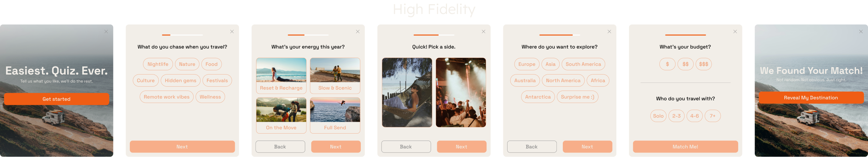Close the budget question card
Image resolution: width=868 pixels, height=157 pixels.
point(735,31)
